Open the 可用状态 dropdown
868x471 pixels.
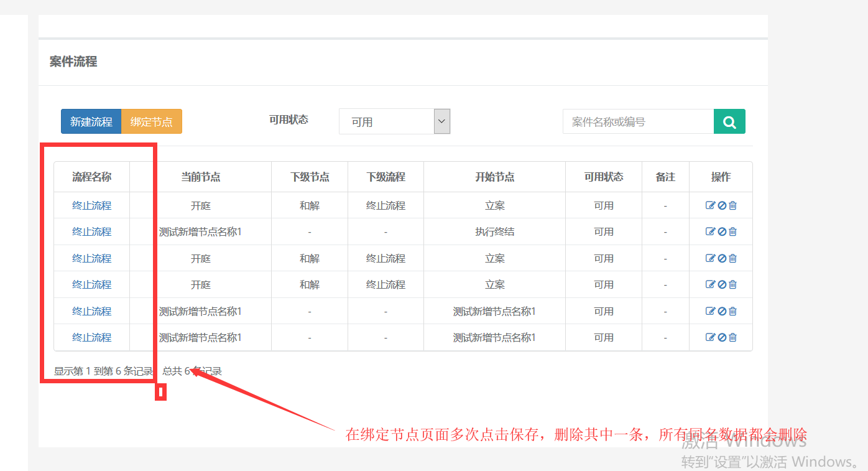(x=394, y=122)
